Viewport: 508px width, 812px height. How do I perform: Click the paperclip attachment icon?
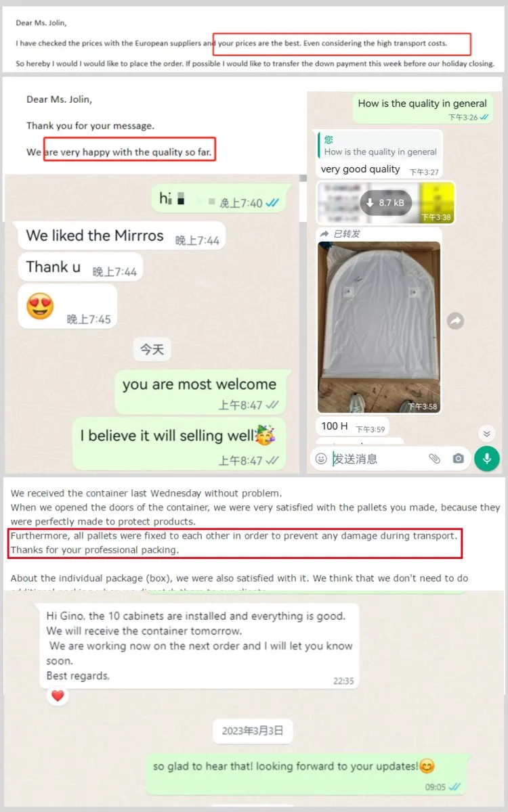click(434, 459)
